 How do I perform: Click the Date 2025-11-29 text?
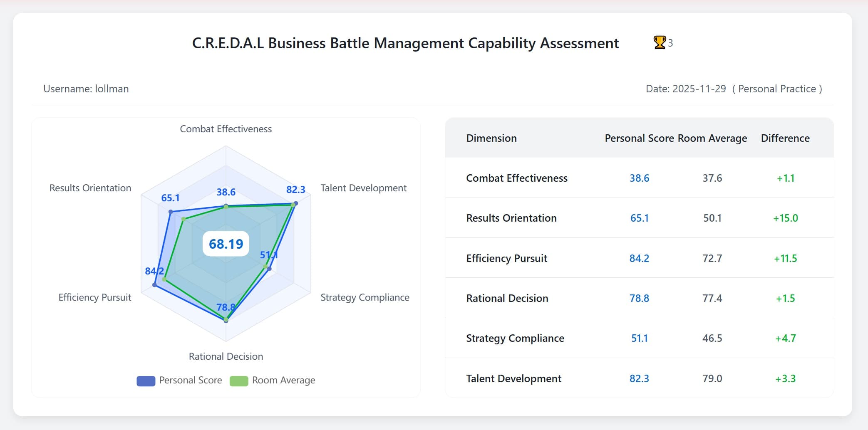point(686,89)
